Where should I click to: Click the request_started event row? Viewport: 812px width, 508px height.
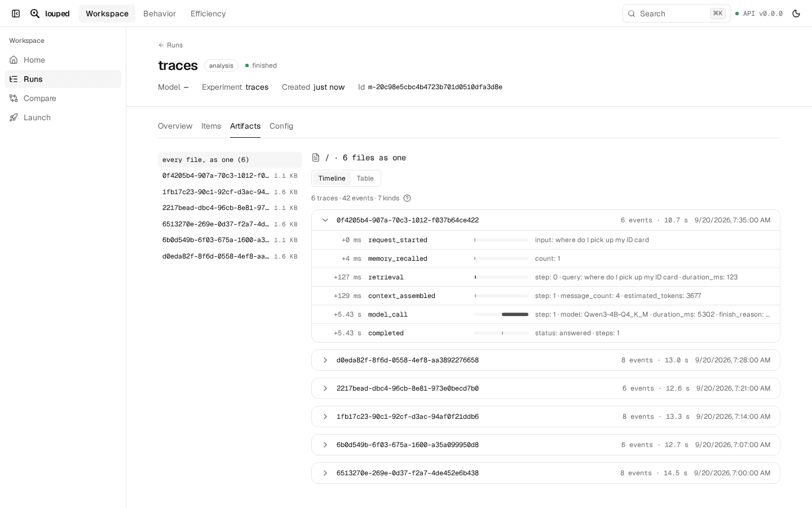[x=546, y=240]
